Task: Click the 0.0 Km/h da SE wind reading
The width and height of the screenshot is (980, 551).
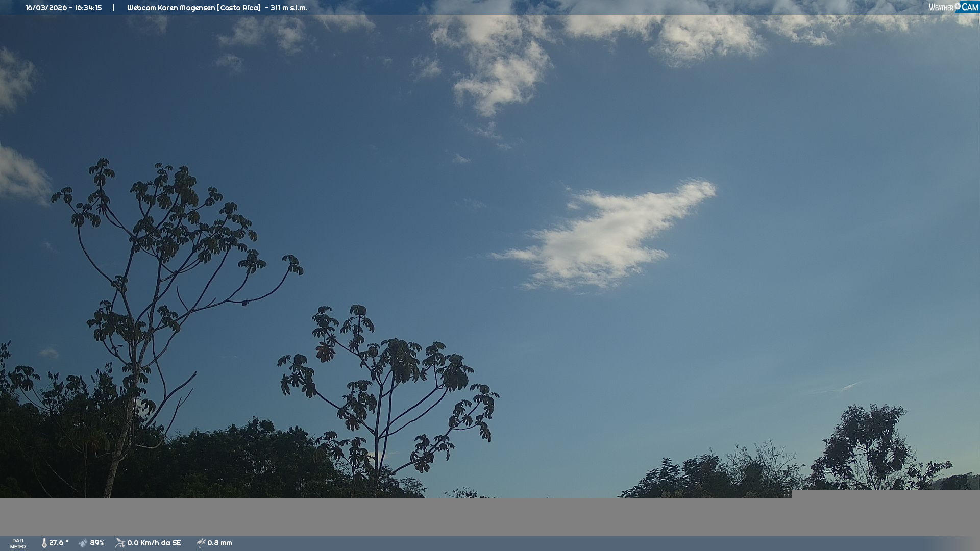Action: [x=154, y=543]
